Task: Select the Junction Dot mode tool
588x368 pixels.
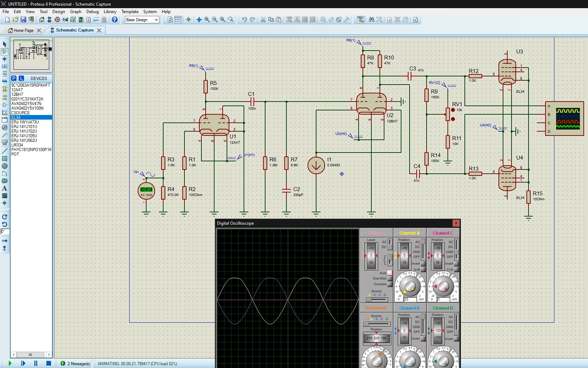Action: [5, 59]
